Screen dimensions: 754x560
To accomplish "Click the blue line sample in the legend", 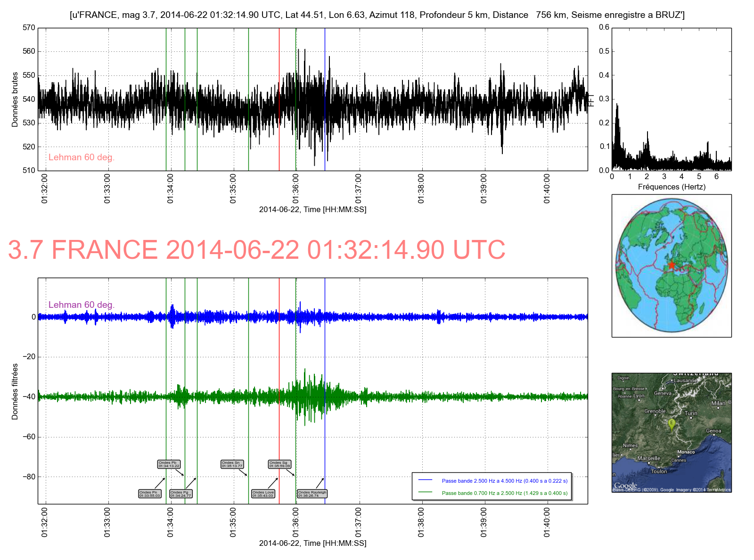I will click(425, 480).
